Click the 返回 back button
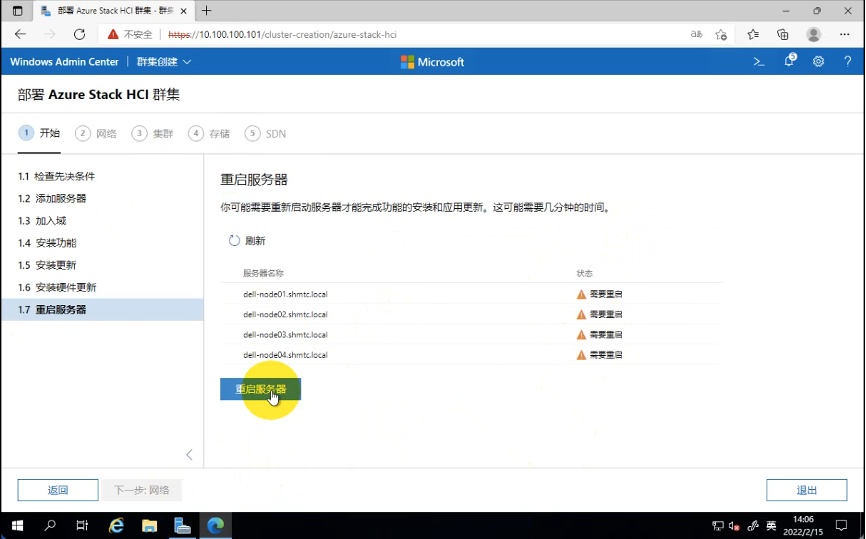 click(x=58, y=490)
